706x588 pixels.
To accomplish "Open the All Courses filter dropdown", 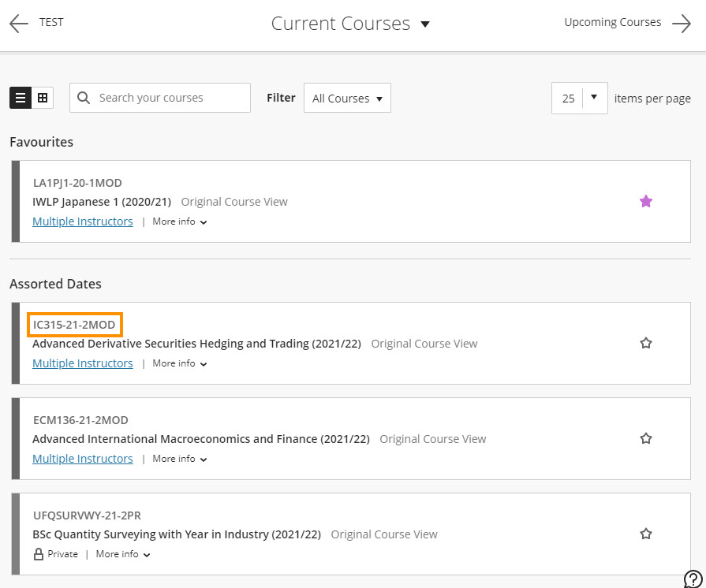I will (x=347, y=99).
